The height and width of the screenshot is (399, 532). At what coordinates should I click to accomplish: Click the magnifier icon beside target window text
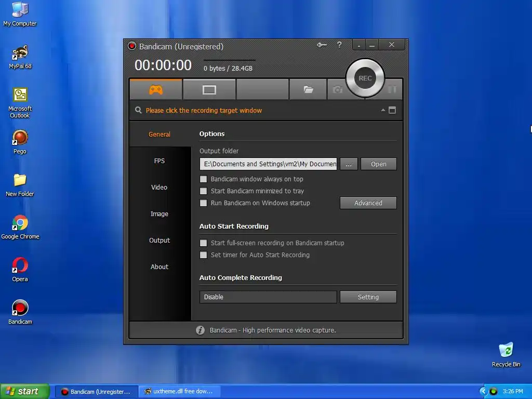point(138,110)
